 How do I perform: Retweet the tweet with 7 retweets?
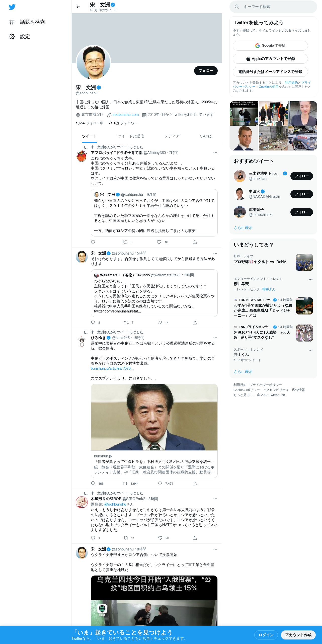[x=126, y=323]
